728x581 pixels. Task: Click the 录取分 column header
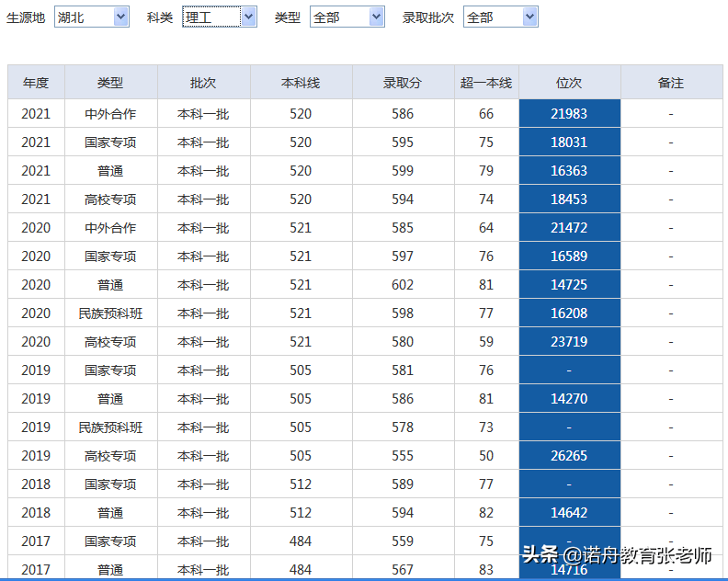pyautogui.click(x=403, y=83)
